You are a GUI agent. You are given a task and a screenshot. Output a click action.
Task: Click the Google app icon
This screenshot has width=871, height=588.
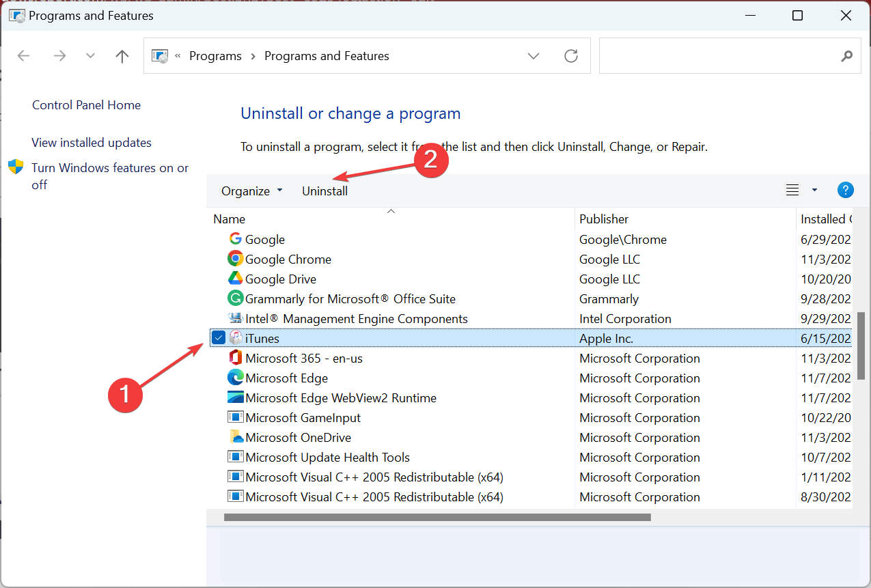click(x=236, y=239)
